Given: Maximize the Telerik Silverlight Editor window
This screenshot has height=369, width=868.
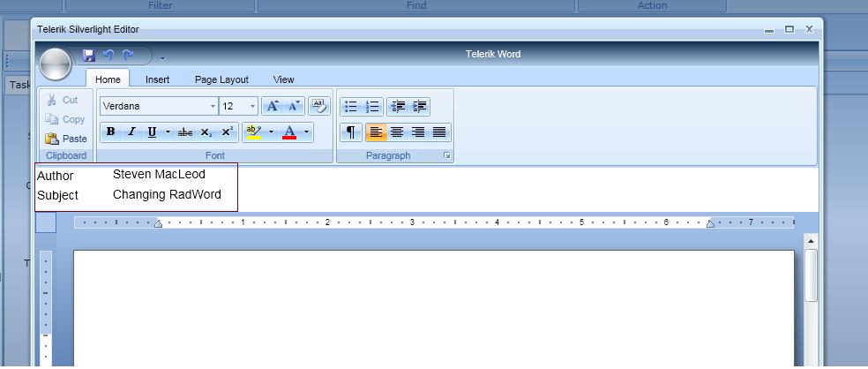Looking at the screenshot, I should pyautogui.click(x=789, y=29).
